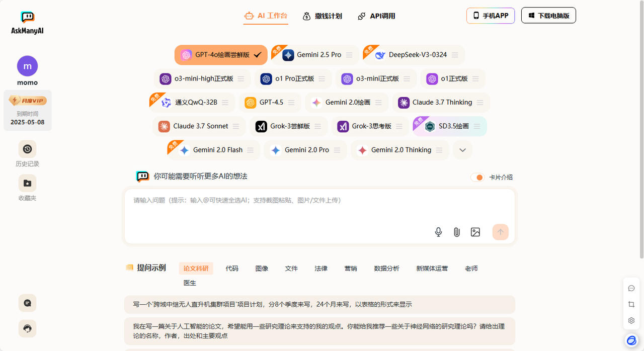Open the history records clock icon

click(27, 149)
